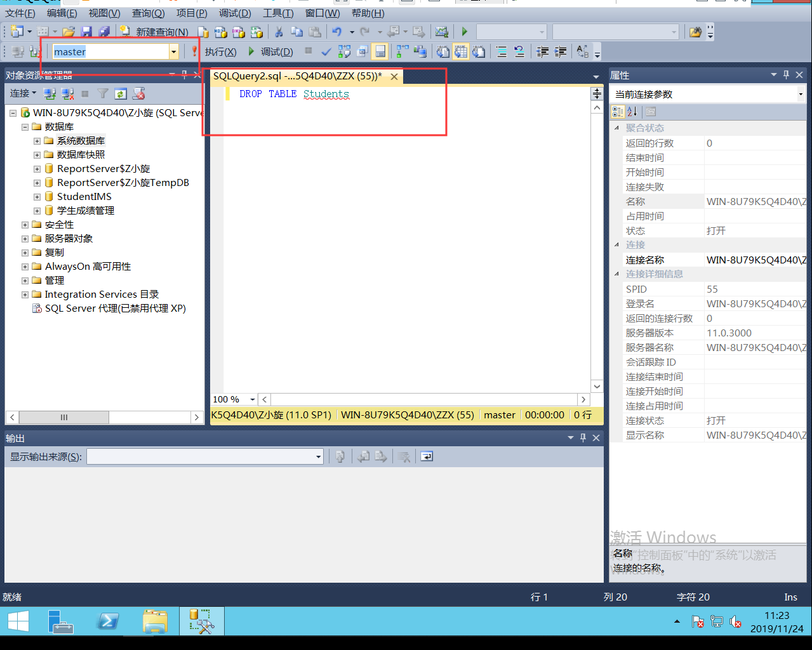Click the Connect Object Explorer icon
Viewport: 812px width, 650px height.
[50, 94]
